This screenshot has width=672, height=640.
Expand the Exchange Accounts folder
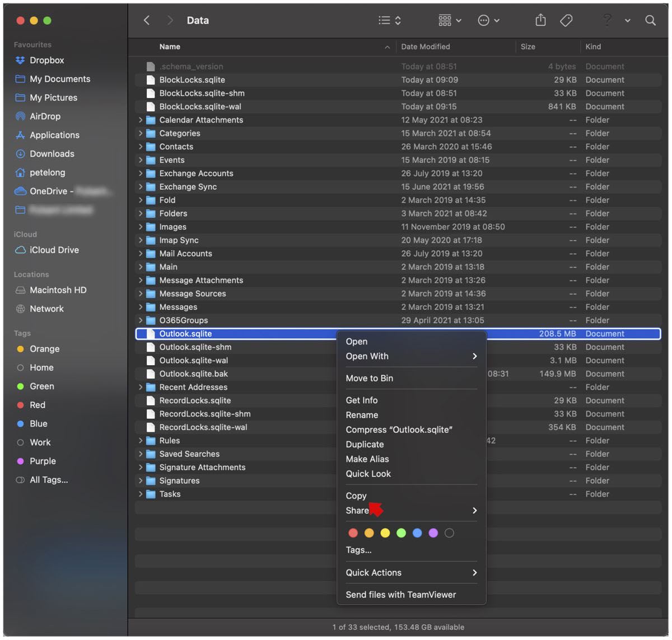click(141, 174)
